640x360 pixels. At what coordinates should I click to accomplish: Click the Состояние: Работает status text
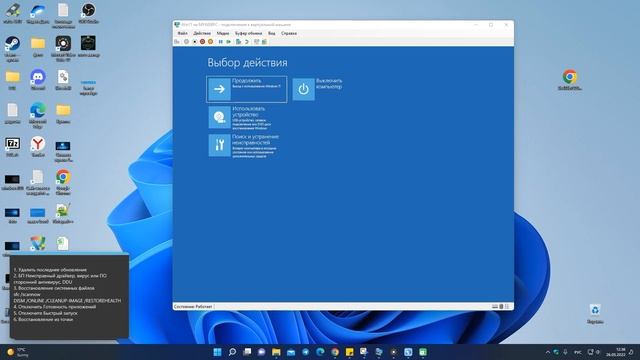(x=193, y=307)
